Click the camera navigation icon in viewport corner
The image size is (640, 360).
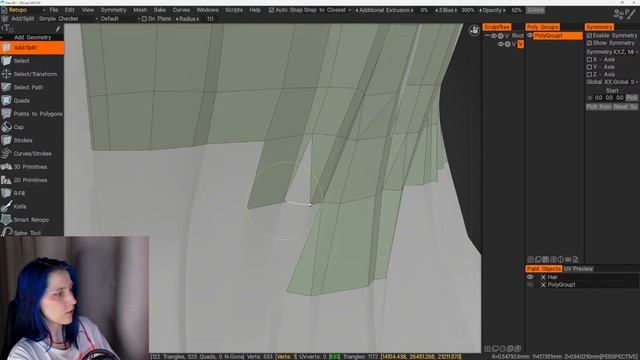[x=474, y=30]
